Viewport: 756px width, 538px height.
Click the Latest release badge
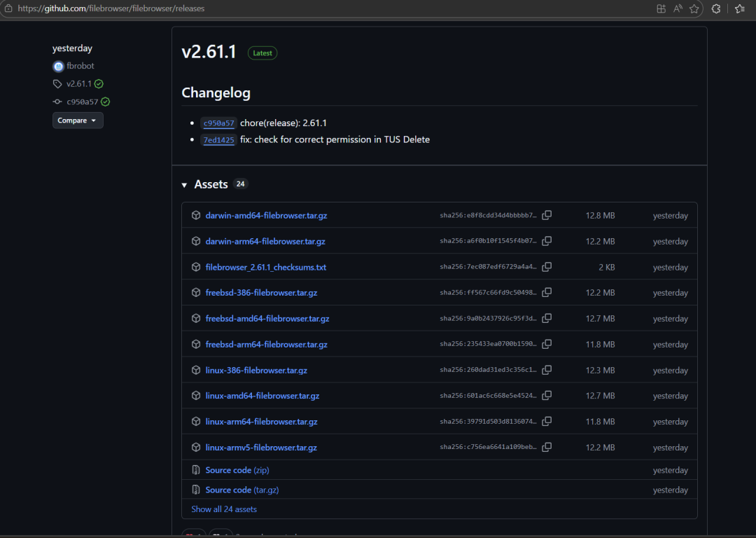(x=262, y=53)
